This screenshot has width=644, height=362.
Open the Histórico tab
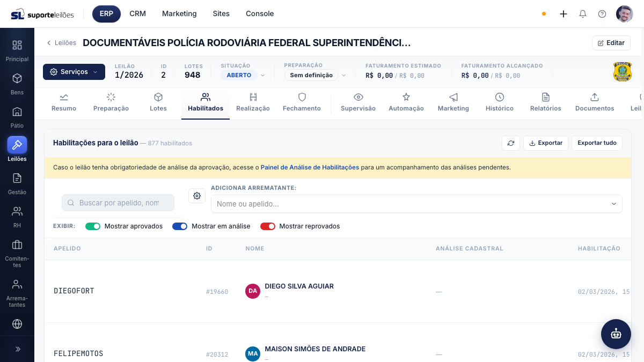click(x=500, y=103)
